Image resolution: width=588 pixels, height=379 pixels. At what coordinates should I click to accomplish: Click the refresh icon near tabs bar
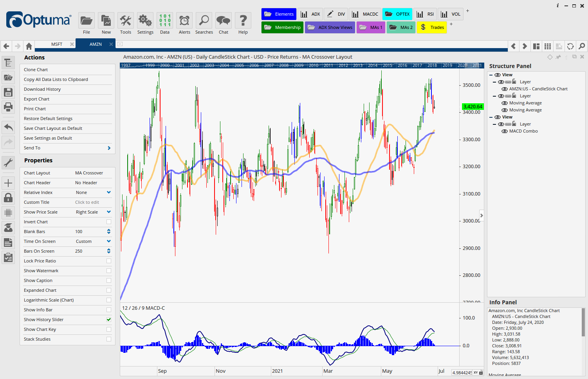click(570, 46)
